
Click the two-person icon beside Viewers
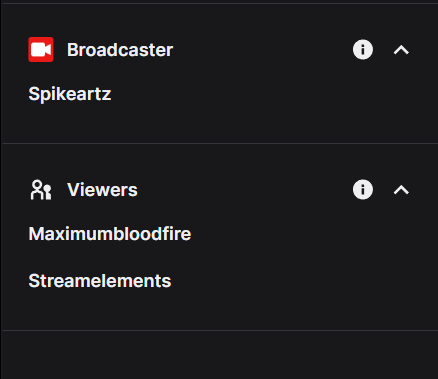pyautogui.click(x=41, y=190)
